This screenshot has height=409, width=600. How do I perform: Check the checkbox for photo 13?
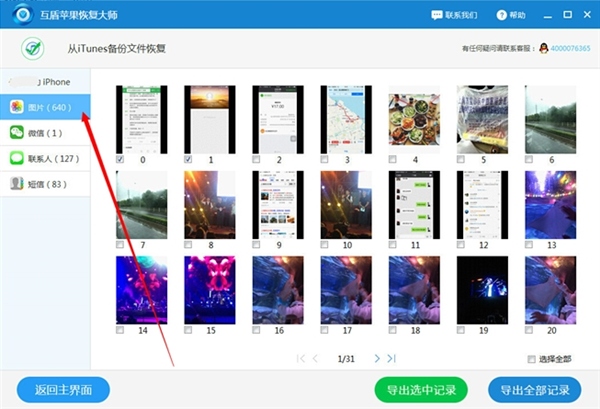pos(528,244)
